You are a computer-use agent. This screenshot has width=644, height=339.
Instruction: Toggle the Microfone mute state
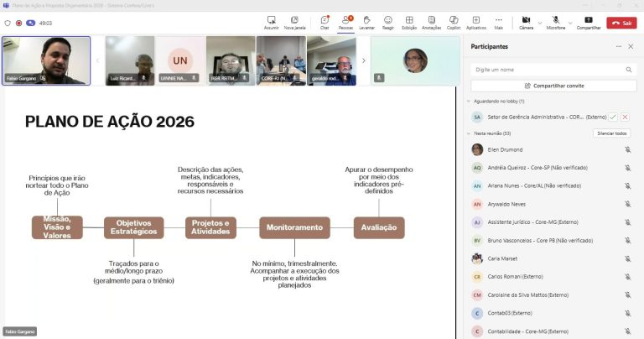[554, 22]
